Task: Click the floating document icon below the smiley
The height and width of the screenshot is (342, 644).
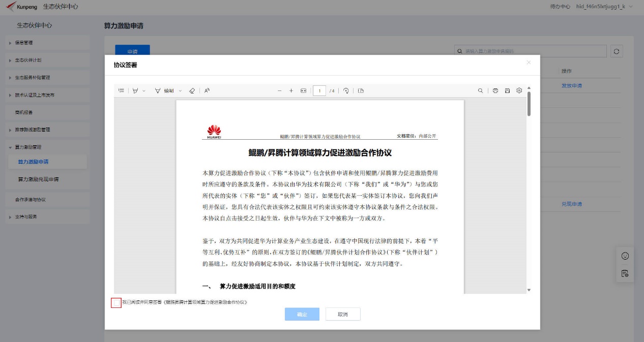Action: (x=625, y=273)
